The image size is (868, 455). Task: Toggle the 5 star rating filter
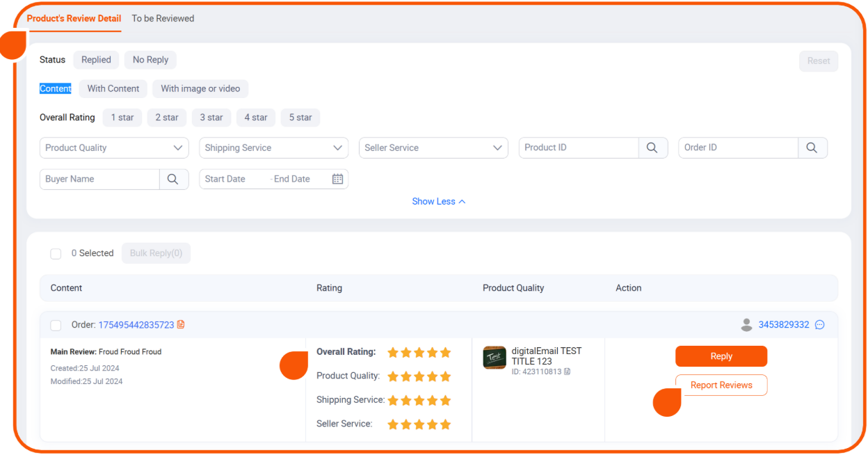300,118
